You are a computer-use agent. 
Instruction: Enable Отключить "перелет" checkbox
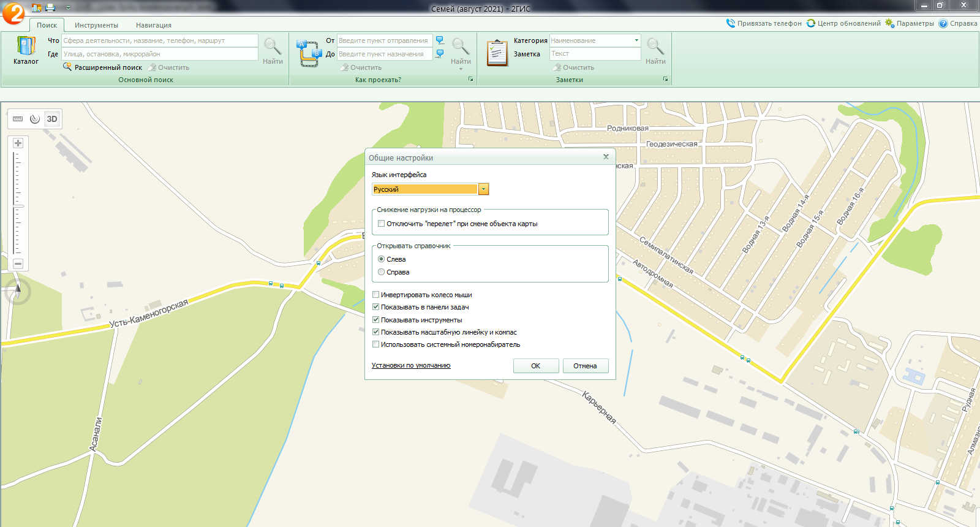tap(381, 224)
